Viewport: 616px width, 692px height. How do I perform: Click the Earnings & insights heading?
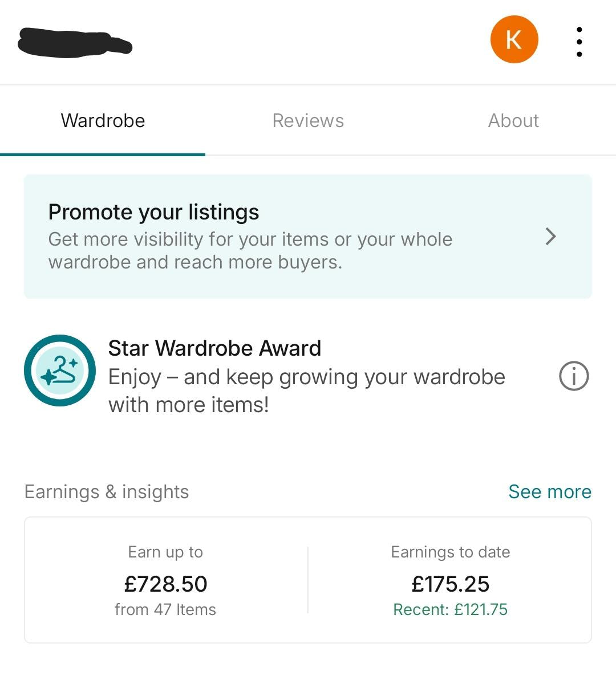(107, 491)
